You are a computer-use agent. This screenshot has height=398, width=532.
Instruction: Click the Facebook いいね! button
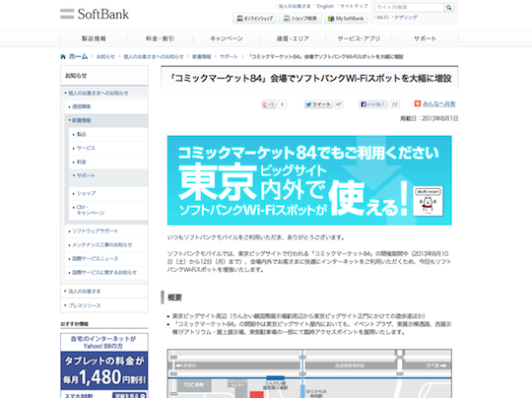(x=372, y=104)
